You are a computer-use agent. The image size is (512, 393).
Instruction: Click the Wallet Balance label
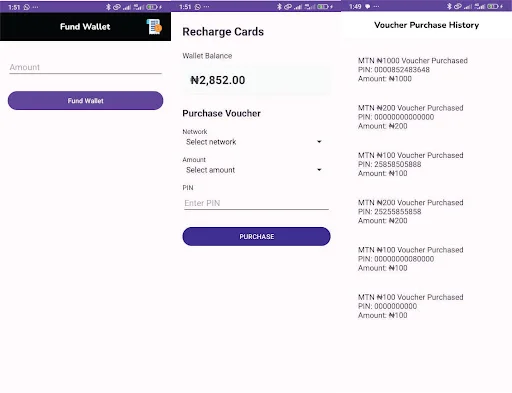point(207,56)
